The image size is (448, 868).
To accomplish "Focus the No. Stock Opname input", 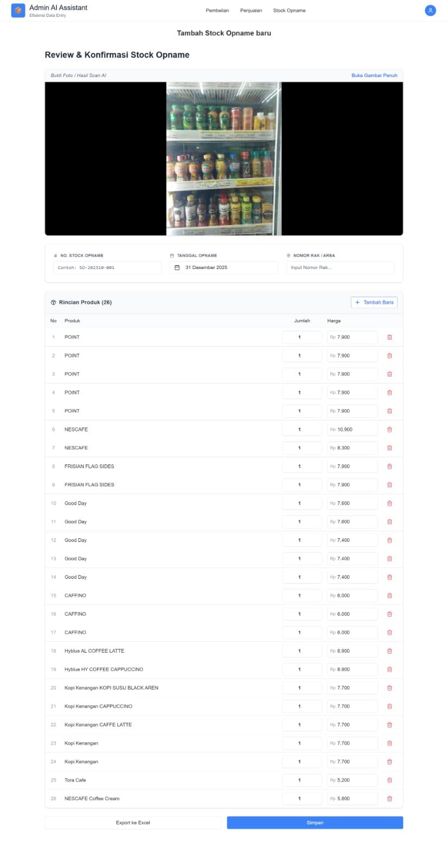I will pos(107,267).
